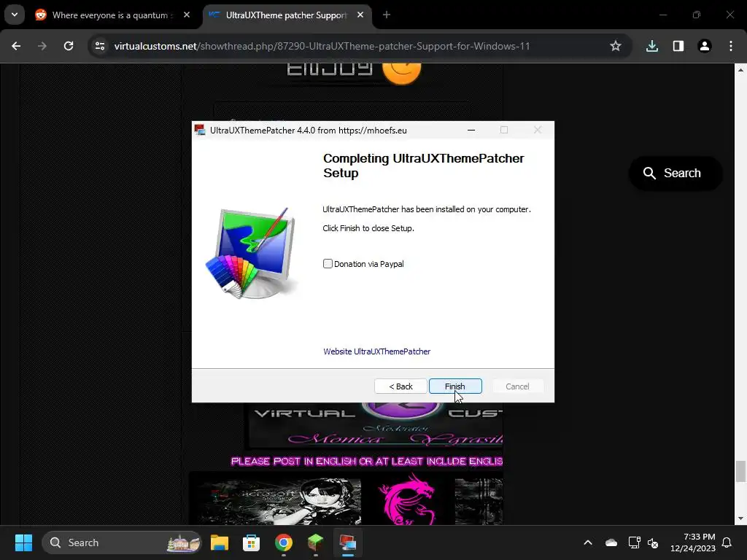The height and width of the screenshot is (560, 747).
Task: Close the UltraUXTheme patcher Support tab
Action: [x=360, y=15]
